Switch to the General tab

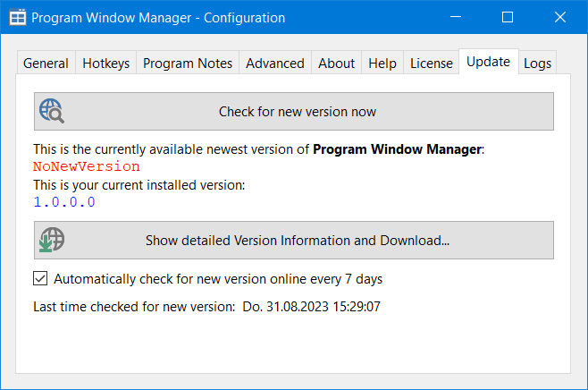[46, 64]
